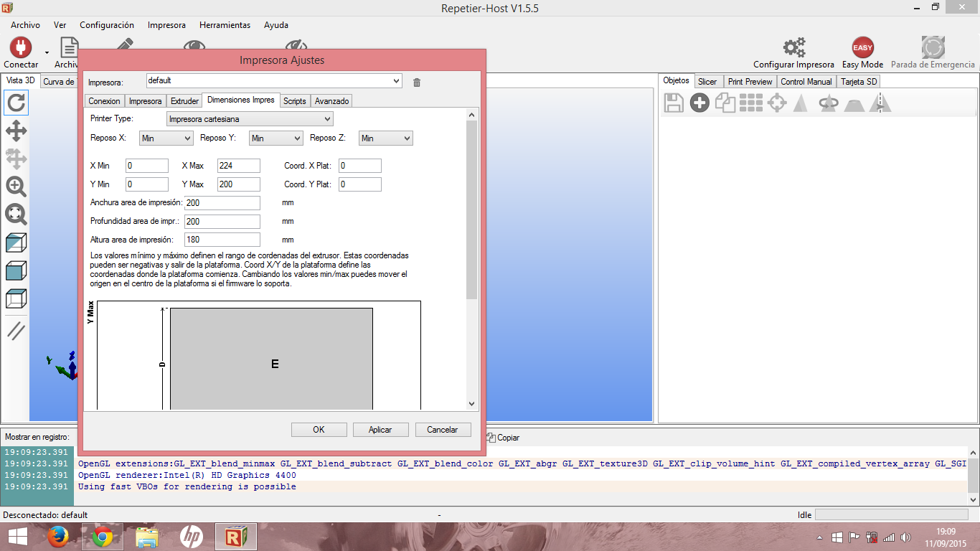
Task: Click the Altura area de impresión field
Action: point(222,240)
